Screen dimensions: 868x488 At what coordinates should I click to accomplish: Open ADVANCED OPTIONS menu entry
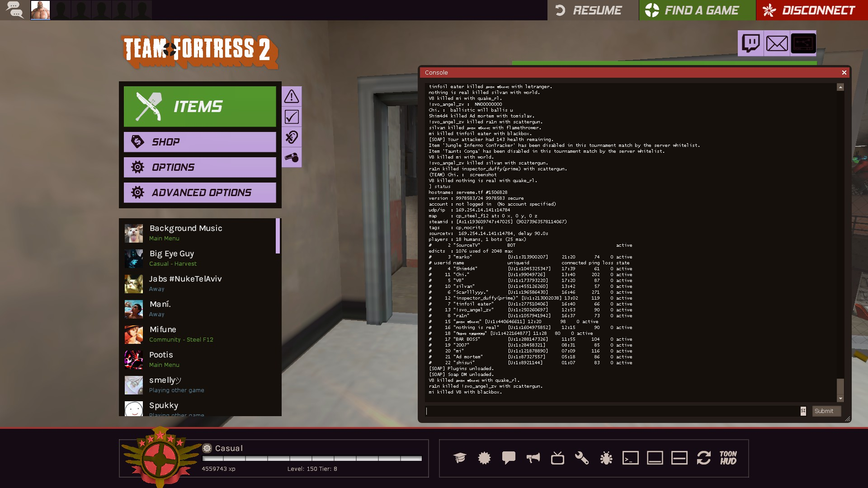(200, 192)
